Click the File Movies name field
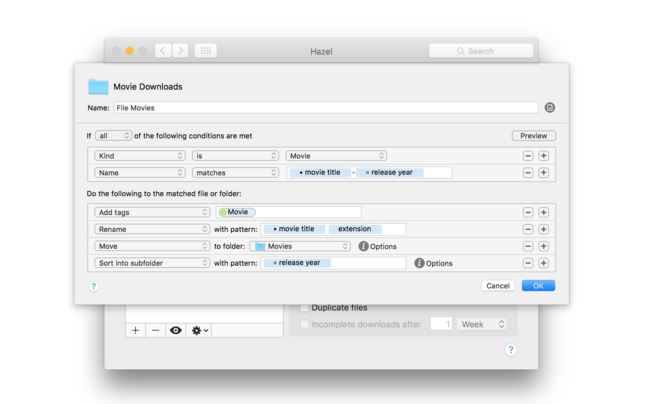The width and height of the screenshot is (650, 404). [x=326, y=108]
